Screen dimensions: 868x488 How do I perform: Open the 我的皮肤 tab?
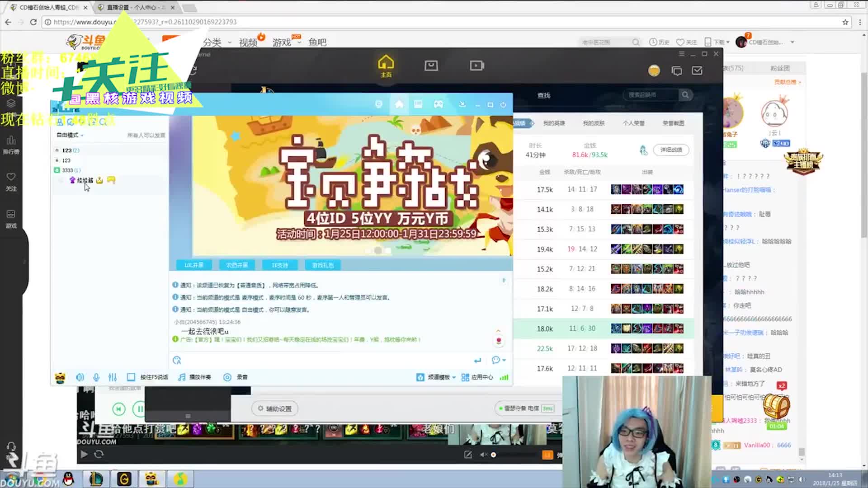(594, 123)
